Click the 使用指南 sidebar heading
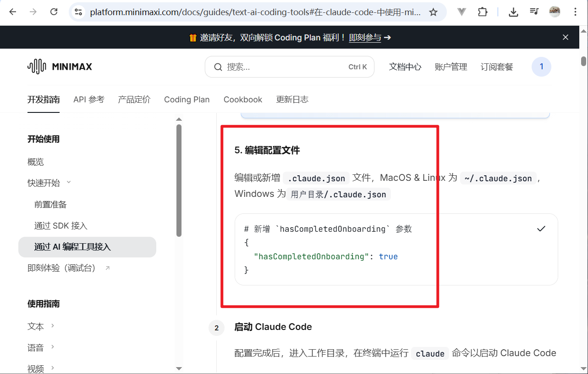This screenshot has width=588, height=374. 44,304
